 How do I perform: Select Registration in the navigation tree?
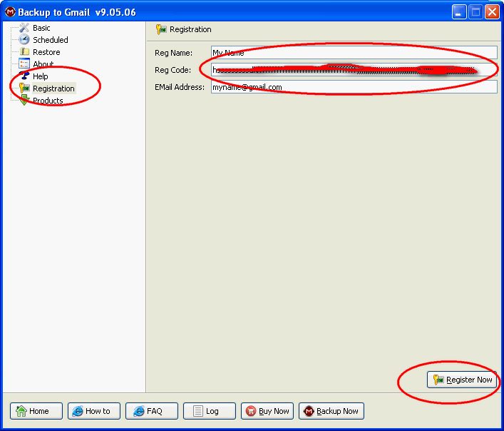click(53, 88)
